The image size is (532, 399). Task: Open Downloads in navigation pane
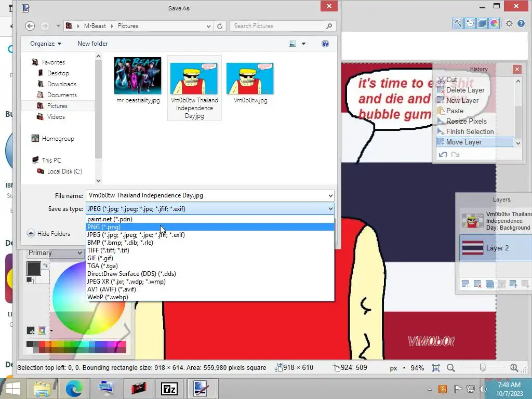coord(61,84)
